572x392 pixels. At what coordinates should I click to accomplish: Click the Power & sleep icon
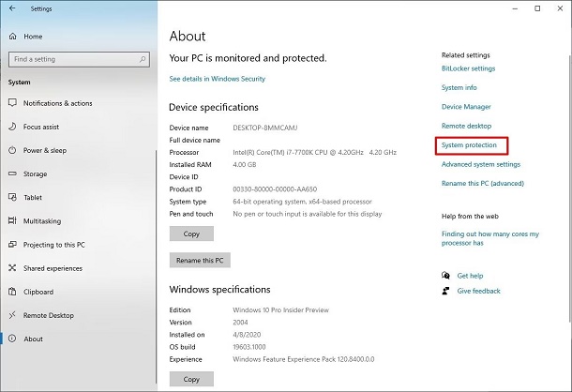pos(12,150)
